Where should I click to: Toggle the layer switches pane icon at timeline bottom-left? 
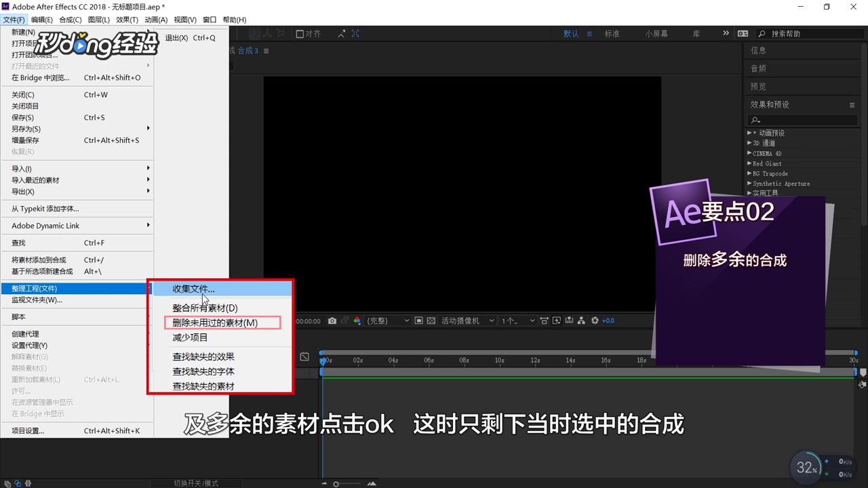pyautogui.click(x=7, y=483)
